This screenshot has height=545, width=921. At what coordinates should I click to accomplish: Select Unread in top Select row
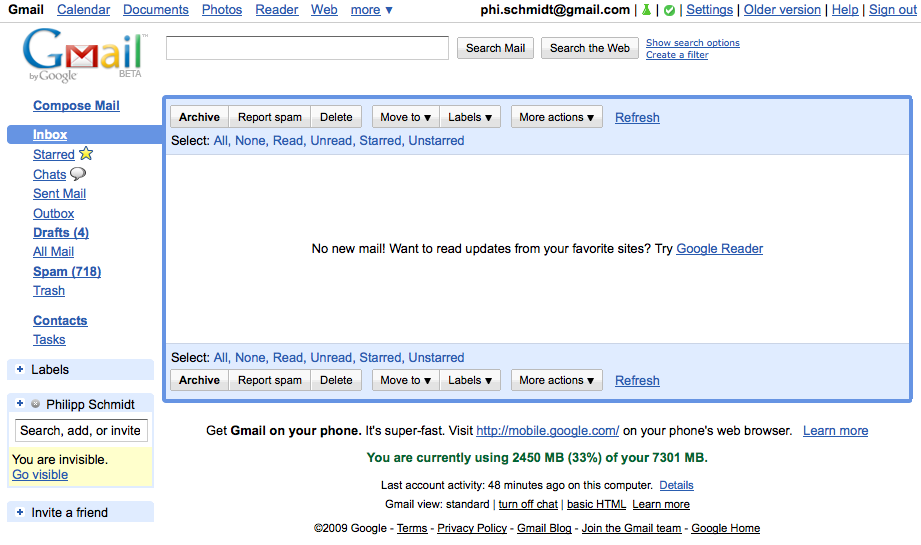331,141
